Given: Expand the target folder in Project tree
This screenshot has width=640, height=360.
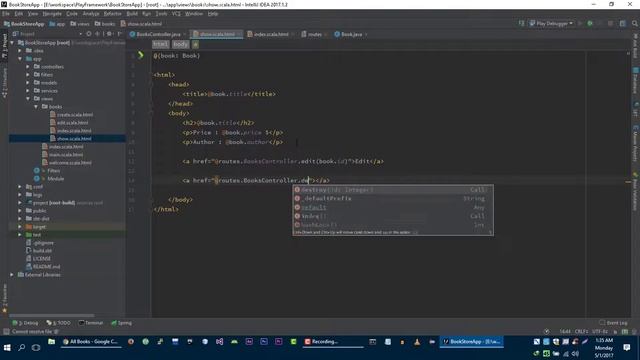Looking at the screenshot, I should 20,227.
